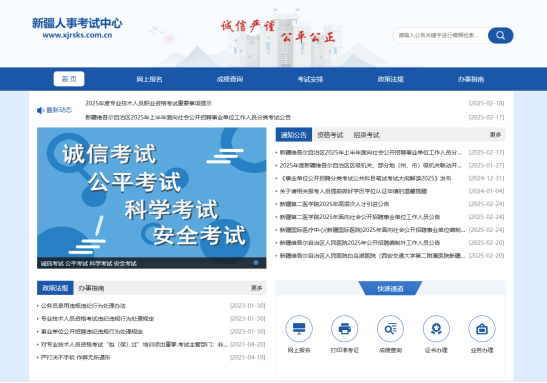Select the carousel dot indicator on banner
Image resolution: width=547 pixels, height=383 pixels.
256,263
